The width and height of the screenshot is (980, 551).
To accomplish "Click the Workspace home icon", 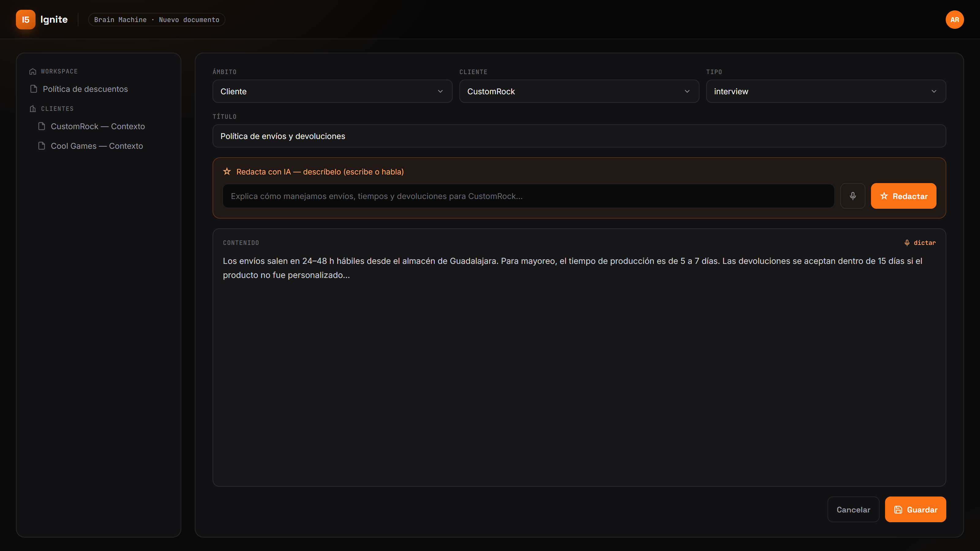I will 33,72.
